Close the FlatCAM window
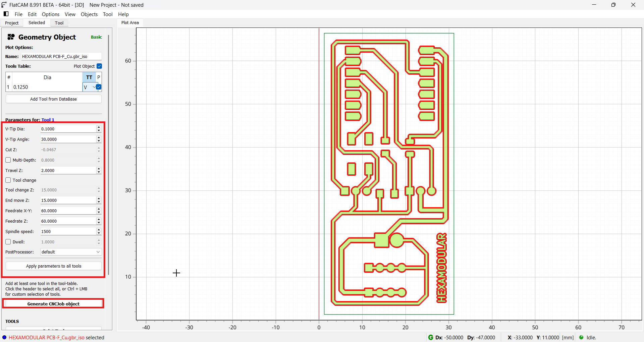Viewport: 644px width, 342px height. point(633,5)
